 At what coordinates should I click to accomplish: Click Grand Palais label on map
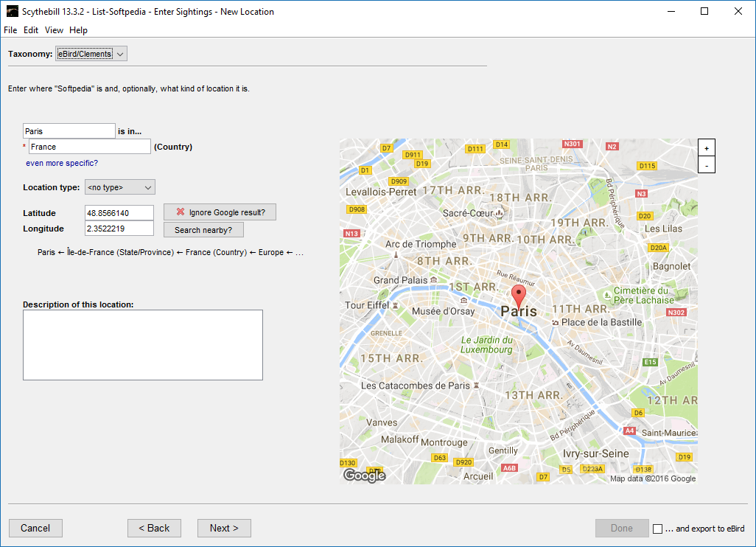click(x=400, y=280)
